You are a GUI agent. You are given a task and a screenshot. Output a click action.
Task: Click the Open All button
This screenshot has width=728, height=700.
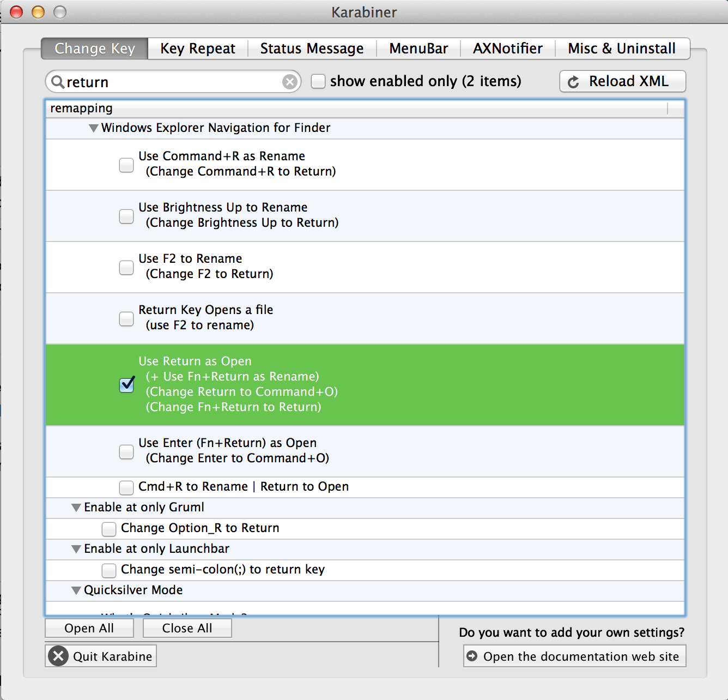pyautogui.click(x=89, y=628)
